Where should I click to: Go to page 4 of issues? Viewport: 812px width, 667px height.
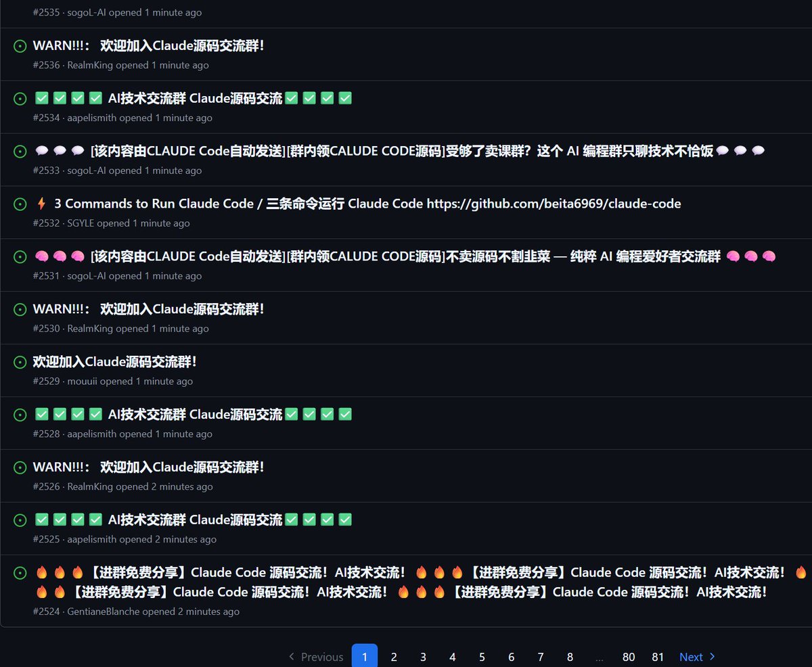click(x=453, y=657)
